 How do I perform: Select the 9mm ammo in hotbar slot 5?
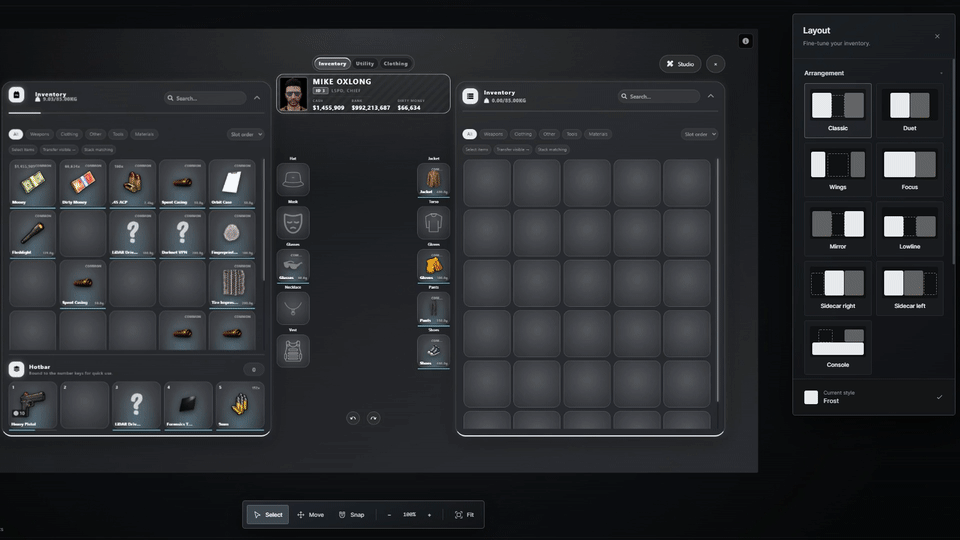[x=240, y=405]
